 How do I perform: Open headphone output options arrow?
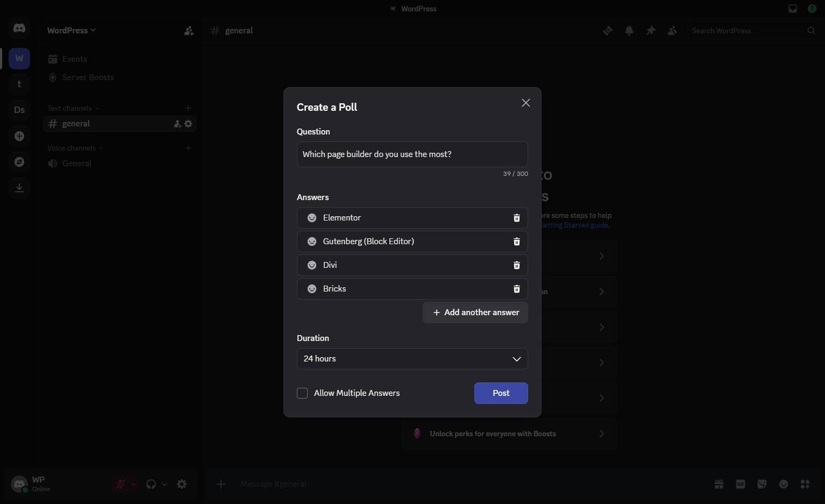(x=165, y=484)
